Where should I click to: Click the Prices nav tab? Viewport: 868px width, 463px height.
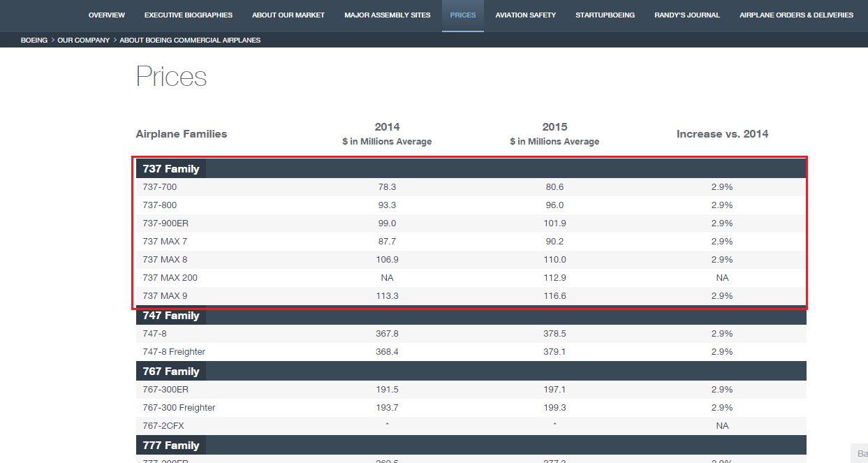point(463,15)
